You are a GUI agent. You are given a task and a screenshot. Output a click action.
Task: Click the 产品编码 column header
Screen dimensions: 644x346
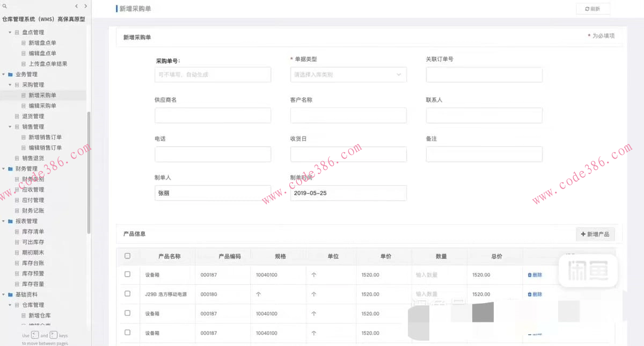tap(230, 256)
